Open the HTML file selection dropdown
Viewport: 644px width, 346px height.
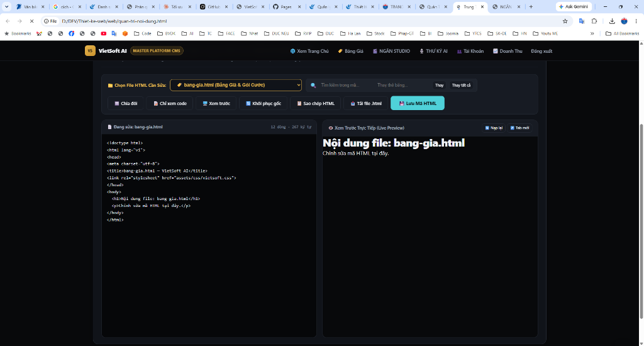click(x=236, y=85)
